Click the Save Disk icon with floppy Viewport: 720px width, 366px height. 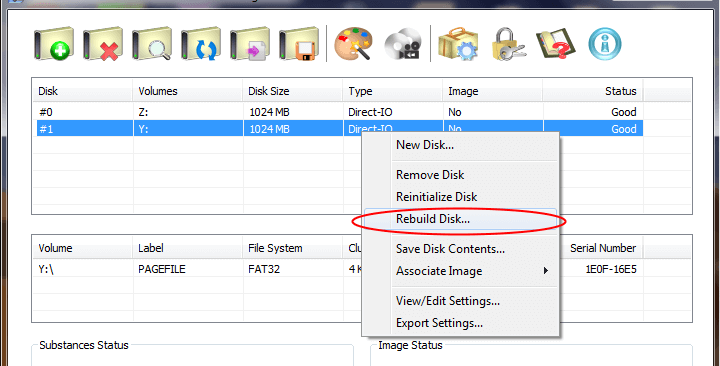click(299, 44)
